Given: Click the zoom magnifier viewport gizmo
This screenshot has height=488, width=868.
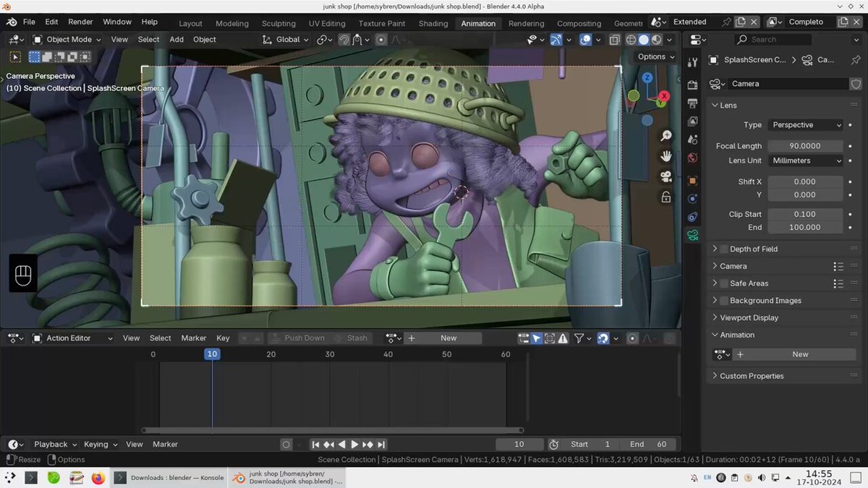Looking at the screenshot, I should tap(666, 136).
